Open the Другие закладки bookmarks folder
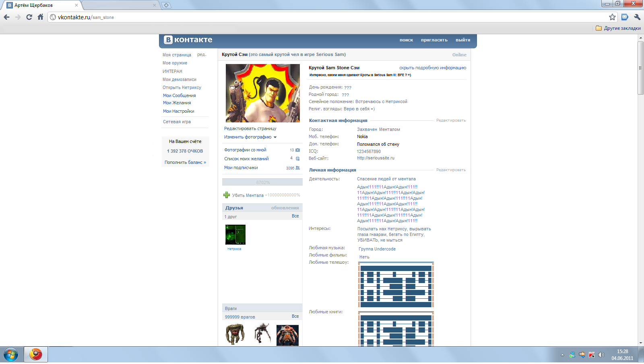 pyautogui.click(x=618, y=28)
